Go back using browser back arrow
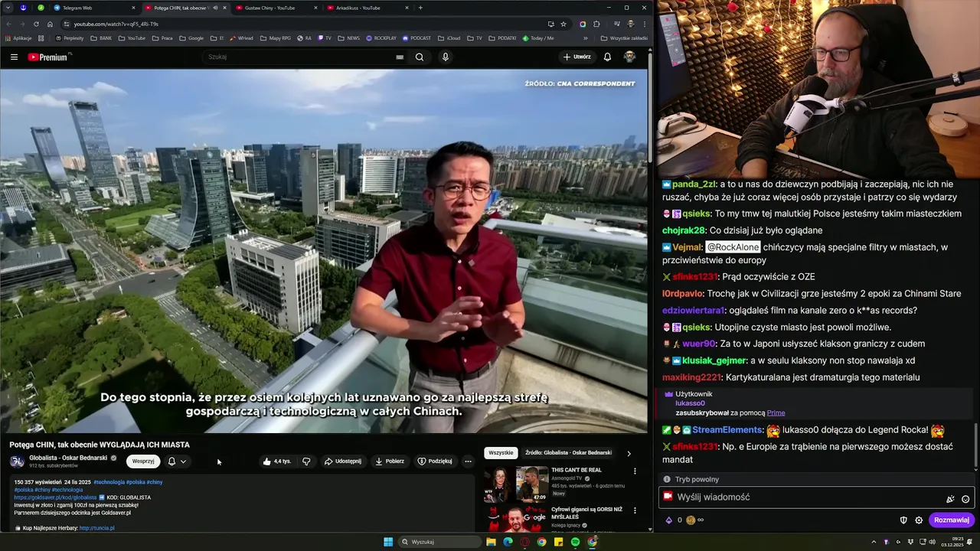 pyautogui.click(x=9, y=24)
